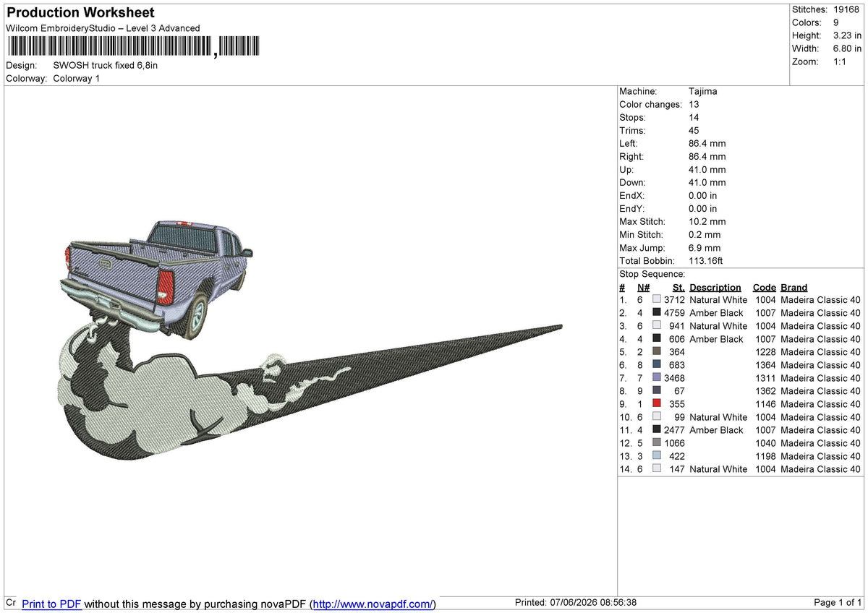The width and height of the screenshot is (868, 613).
Task: Click thread code 1362
Action: 764,391
